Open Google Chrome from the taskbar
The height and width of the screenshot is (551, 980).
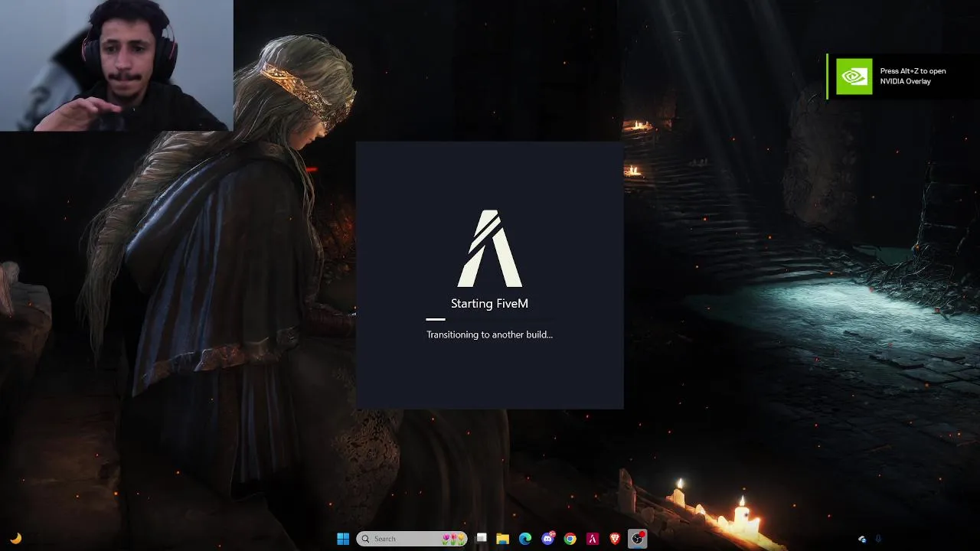[570, 539]
